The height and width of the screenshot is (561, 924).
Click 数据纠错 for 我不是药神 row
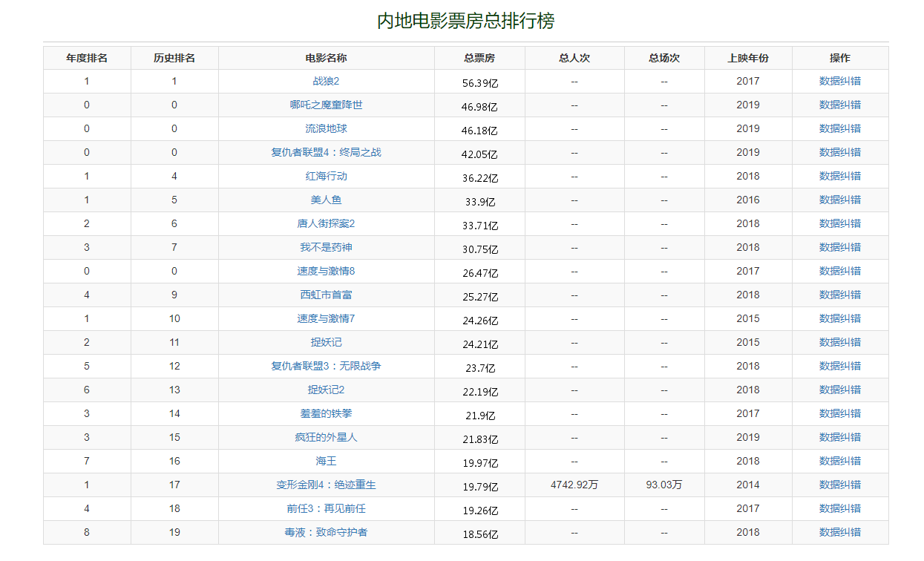click(840, 248)
